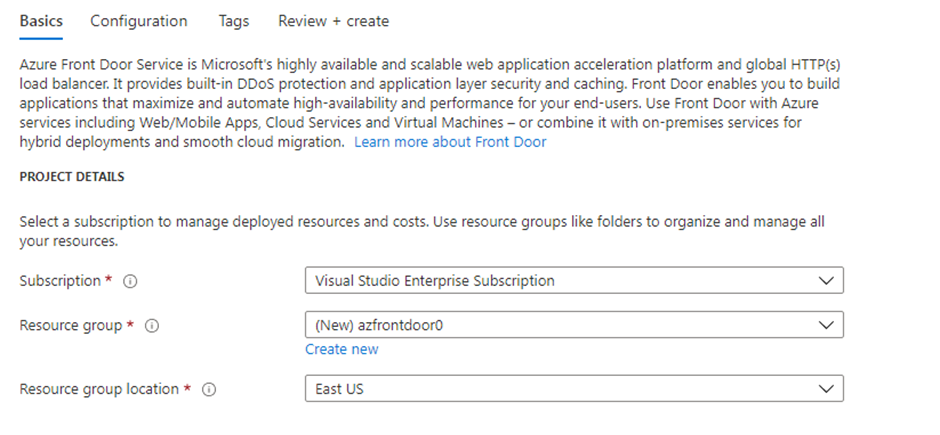Click the Resource group location label
The height and width of the screenshot is (435, 940).
[99, 389]
